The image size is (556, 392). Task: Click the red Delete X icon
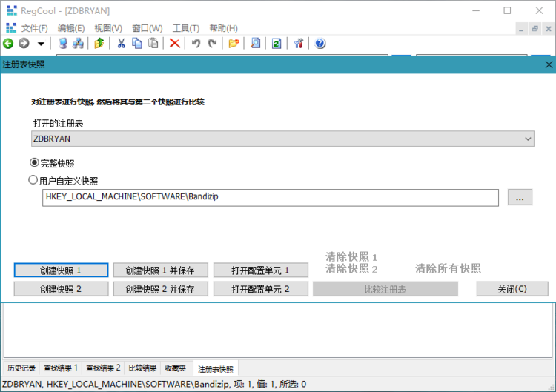click(174, 44)
